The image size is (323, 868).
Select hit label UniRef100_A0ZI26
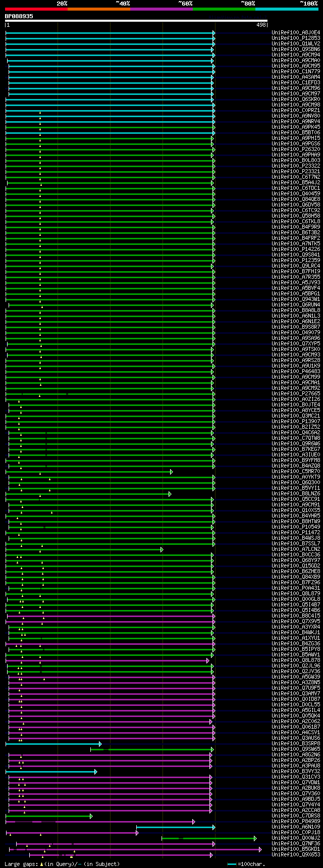[296, 399]
